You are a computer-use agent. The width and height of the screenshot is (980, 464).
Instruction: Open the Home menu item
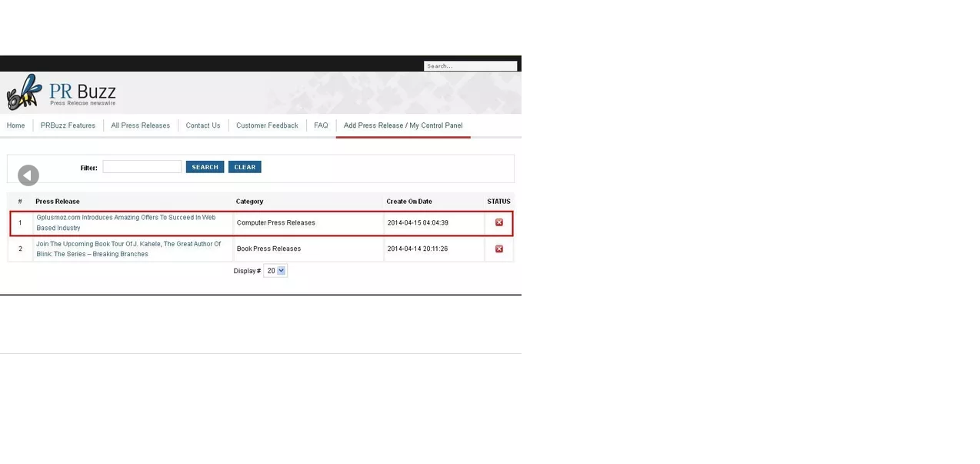[x=16, y=125]
